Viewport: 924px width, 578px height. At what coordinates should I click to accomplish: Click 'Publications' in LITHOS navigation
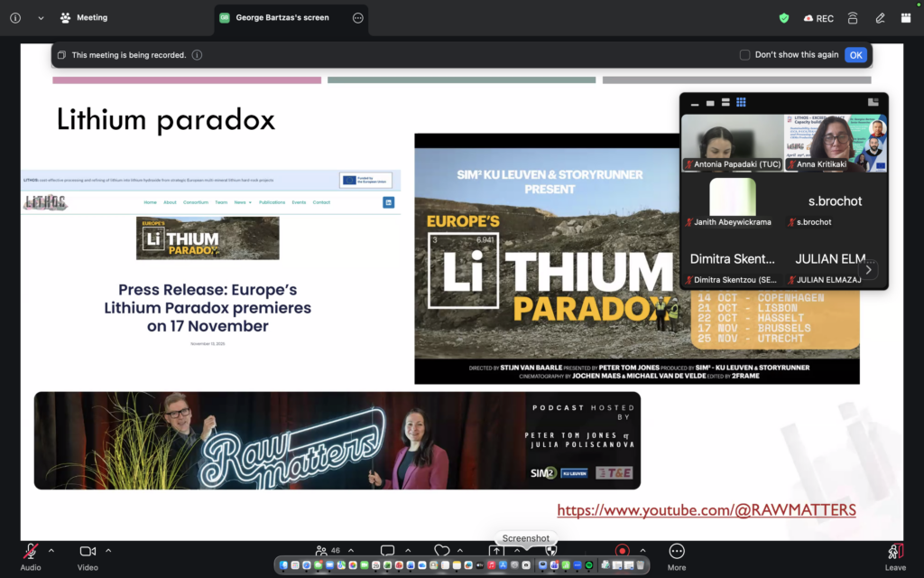coord(273,202)
